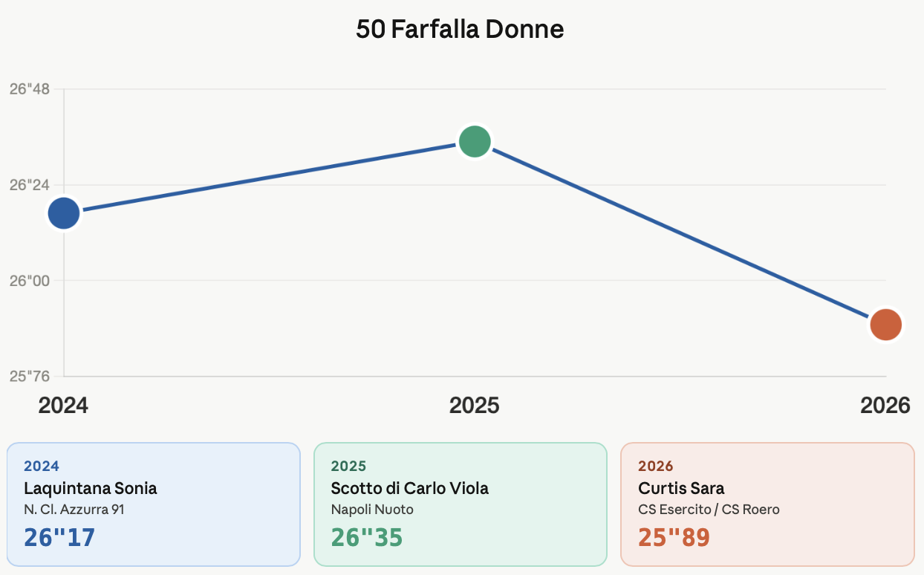Select the 2024 x-axis label

63,405
